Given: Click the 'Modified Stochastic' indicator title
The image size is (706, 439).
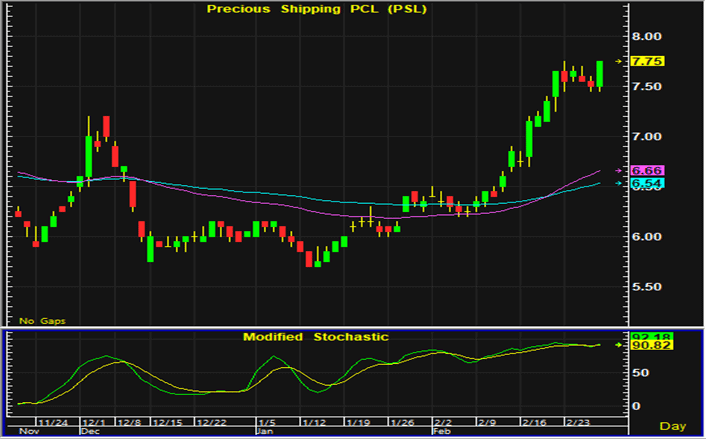Looking at the screenshot, I should pos(315,337).
